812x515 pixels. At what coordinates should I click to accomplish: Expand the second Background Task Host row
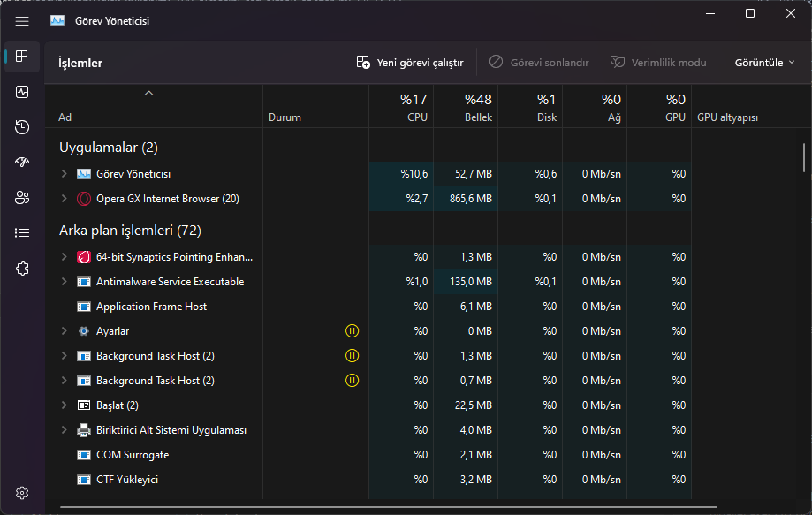tap(65, 381)
